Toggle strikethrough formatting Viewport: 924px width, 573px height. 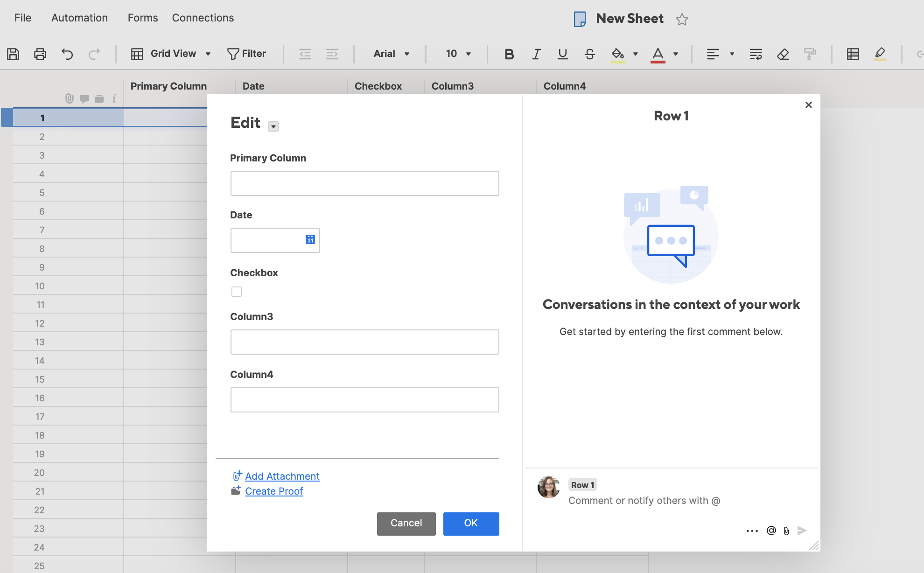pyautogui.click(x=590, y=54)
